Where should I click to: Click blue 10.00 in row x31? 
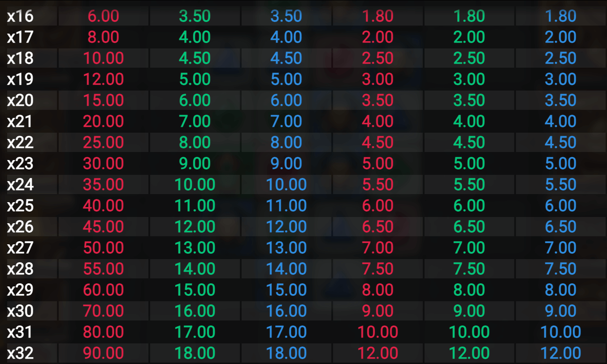point(561,332)
